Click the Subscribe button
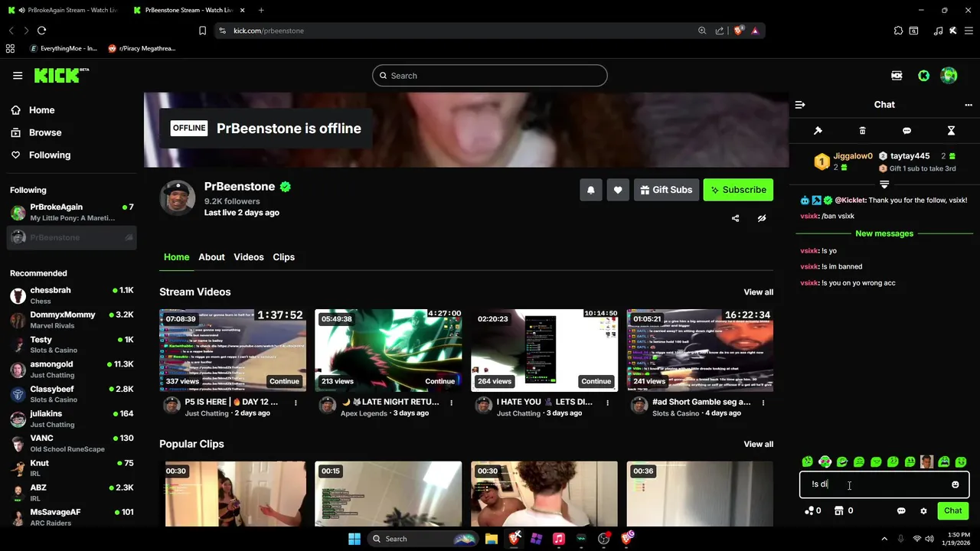The height and width of the screenshot is (551, 980). click(x=738, y=190)
